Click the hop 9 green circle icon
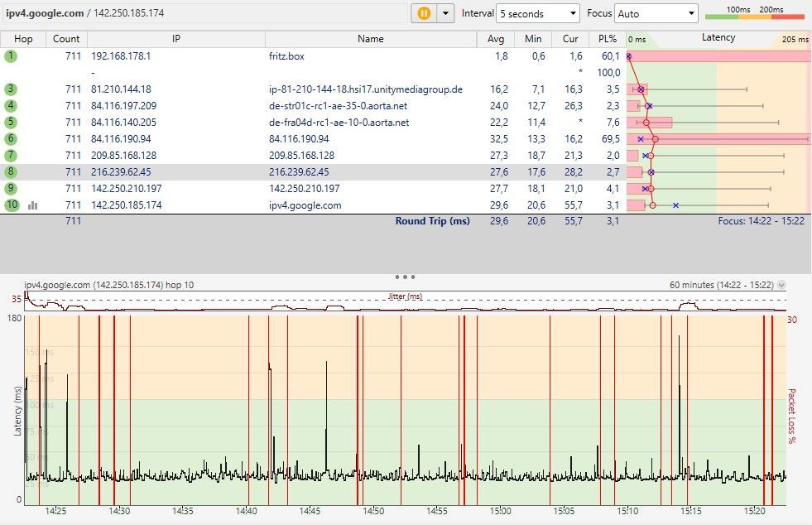 point(11,189)
